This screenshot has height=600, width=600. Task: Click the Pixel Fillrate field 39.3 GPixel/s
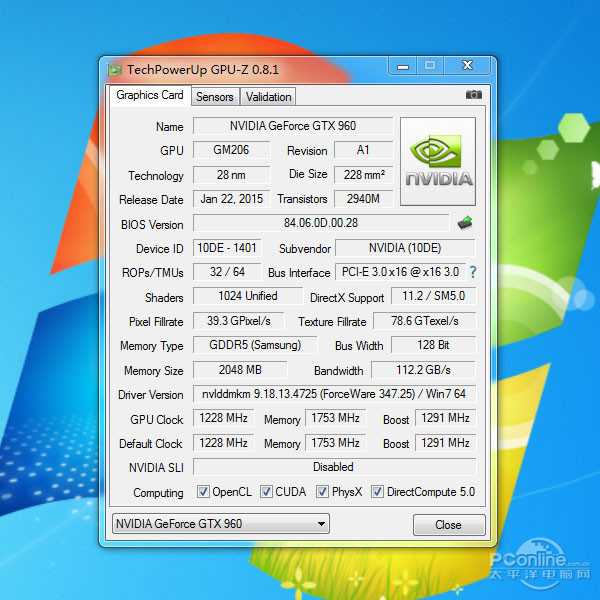[238, 321]
